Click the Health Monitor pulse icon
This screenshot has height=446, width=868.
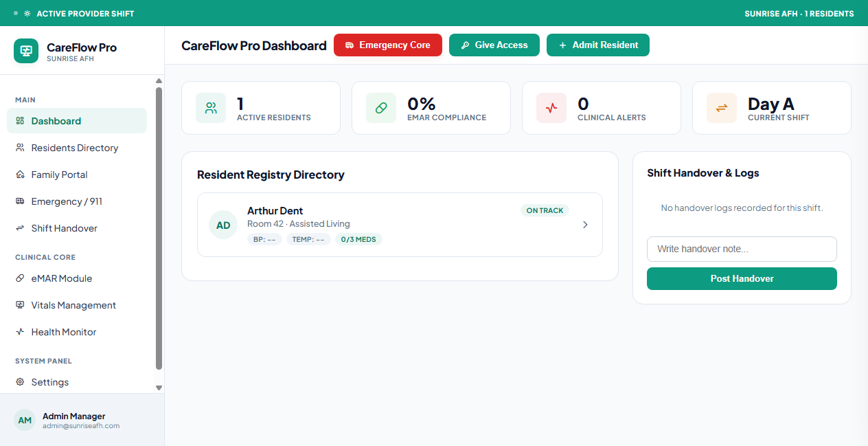(x=20, y=332)
